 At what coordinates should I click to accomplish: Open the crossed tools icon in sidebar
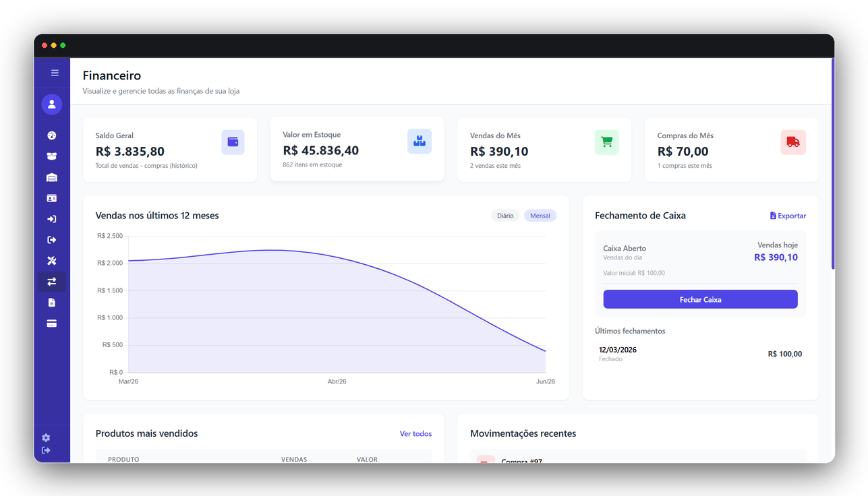(x=52, y=261)
